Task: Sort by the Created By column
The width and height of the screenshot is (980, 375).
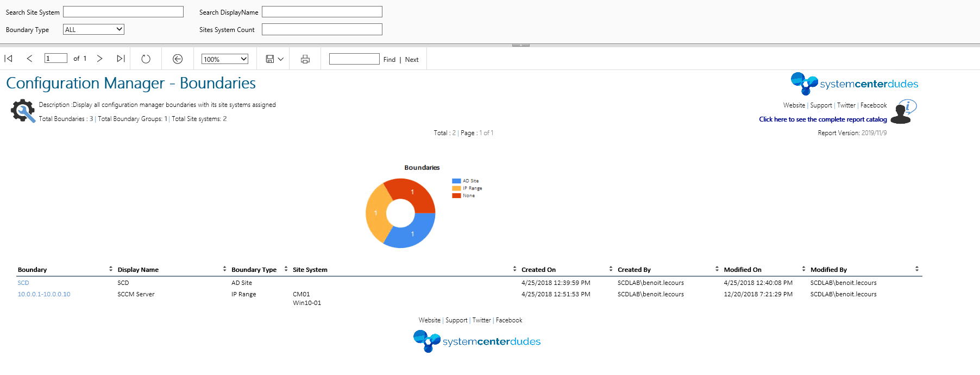Action: pos(717,269)
